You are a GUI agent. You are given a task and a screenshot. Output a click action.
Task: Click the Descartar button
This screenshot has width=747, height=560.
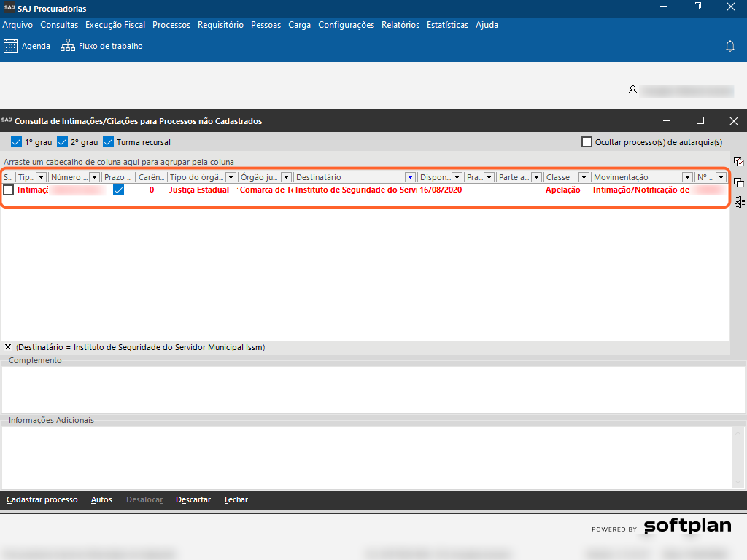click(193, 499)
